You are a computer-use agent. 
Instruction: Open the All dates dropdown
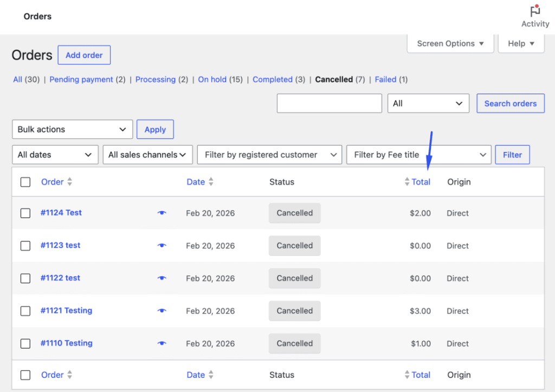(x=55, y=155)
